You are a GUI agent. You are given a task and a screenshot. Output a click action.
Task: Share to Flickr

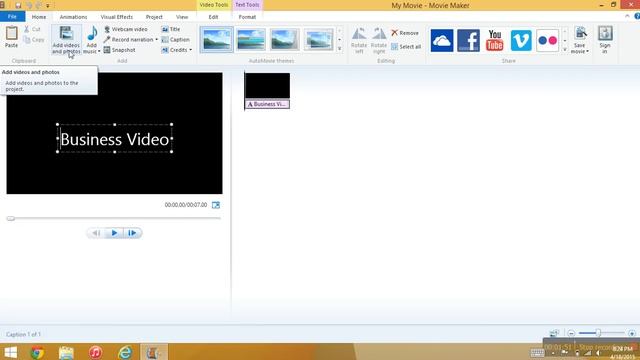547,40
